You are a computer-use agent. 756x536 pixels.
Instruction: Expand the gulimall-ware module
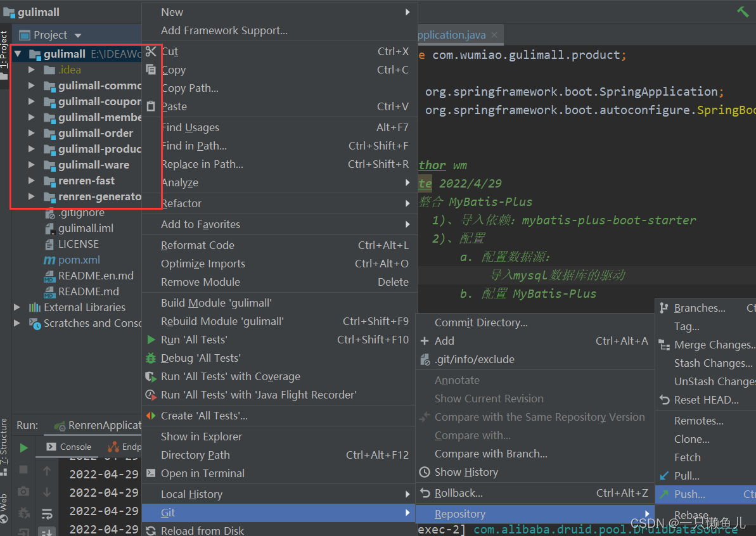[x=31, y=165]
